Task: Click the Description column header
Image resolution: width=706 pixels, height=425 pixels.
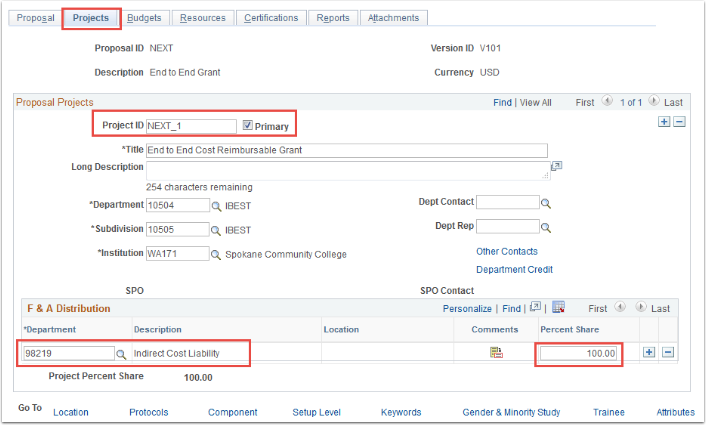Action: click(158, 330)
